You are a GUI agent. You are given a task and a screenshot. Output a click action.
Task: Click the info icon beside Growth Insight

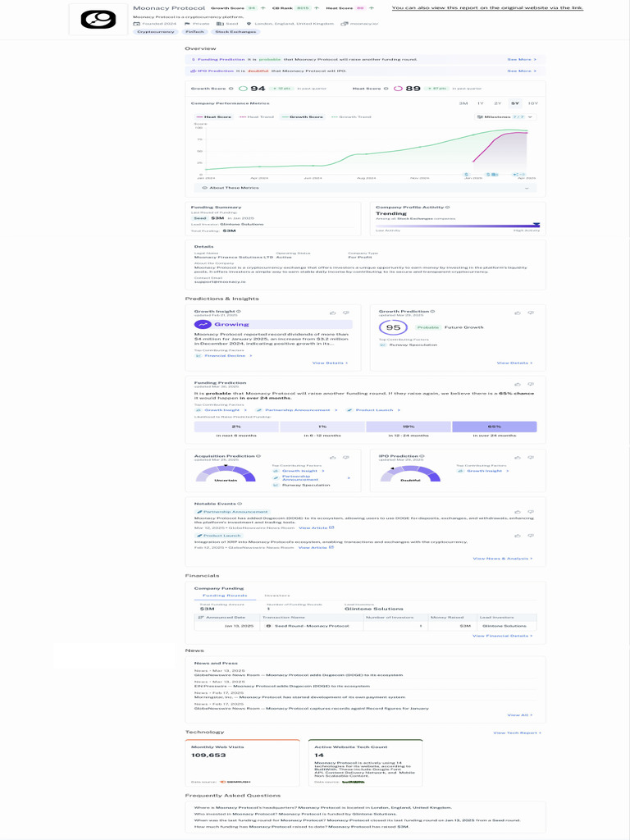(239, 311)
